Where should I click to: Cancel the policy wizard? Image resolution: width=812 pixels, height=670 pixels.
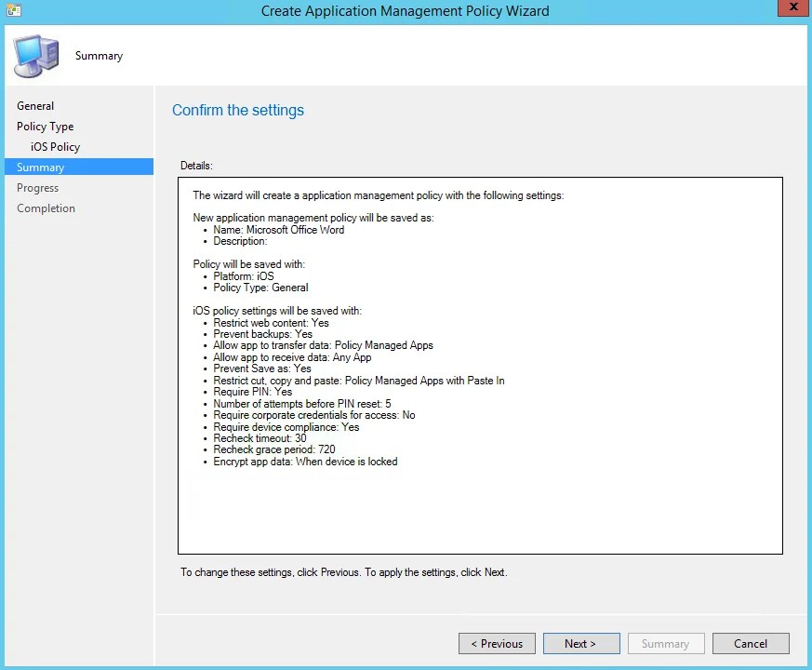click(751, 644)
